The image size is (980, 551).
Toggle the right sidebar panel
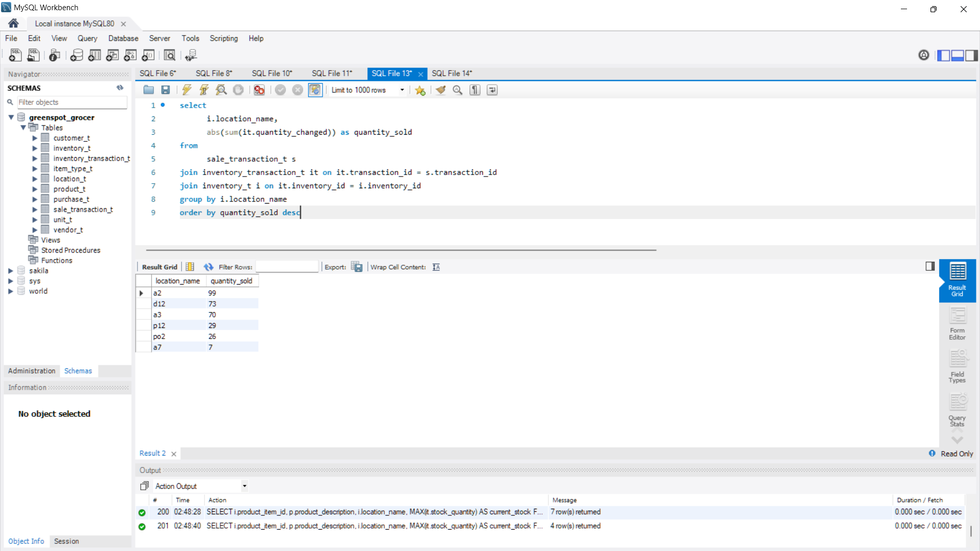pyautogui.click(x=972, y=55)
